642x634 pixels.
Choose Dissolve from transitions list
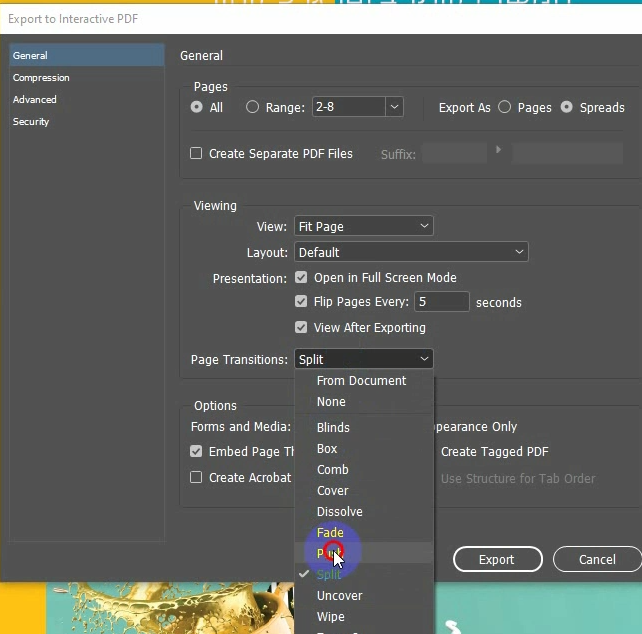(x=339, y=511)
